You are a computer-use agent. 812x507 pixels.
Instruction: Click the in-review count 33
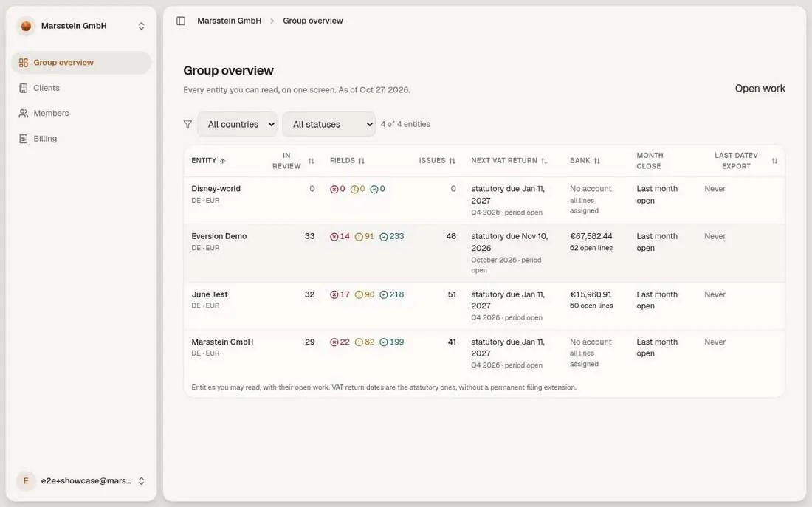pos(310,236)
